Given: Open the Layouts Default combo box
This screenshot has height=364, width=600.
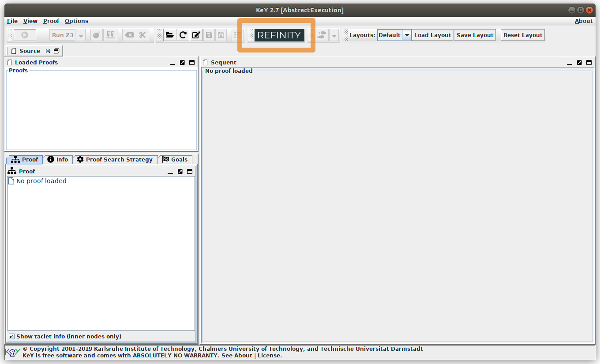Looking at the screenshot, I should click(x=394, y=35).
